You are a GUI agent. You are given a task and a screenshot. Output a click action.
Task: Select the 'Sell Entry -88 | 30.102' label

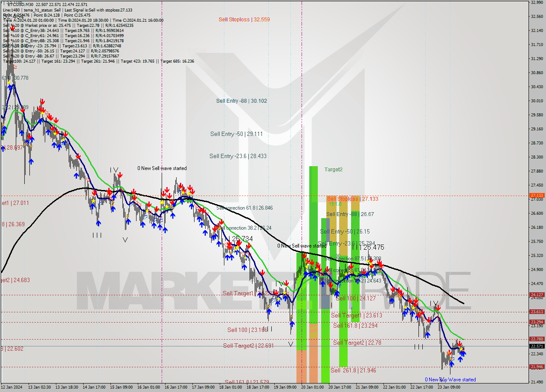click(x=241, y=101)
